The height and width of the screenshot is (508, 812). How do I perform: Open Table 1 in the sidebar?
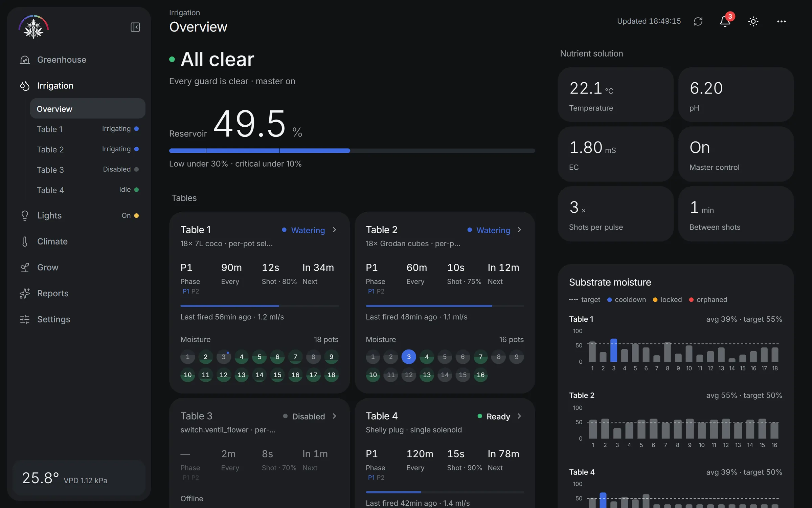point(88,129)
